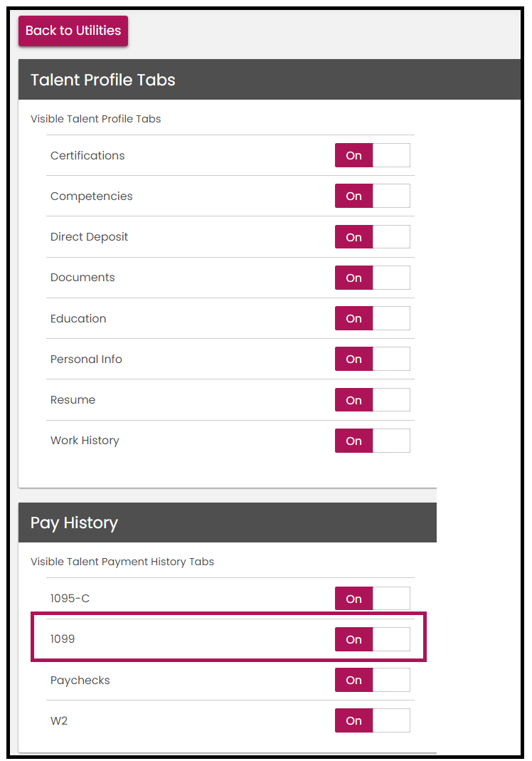Switch the Documents tab off
This screenshot has height=761, width=532.
(372, 278)
